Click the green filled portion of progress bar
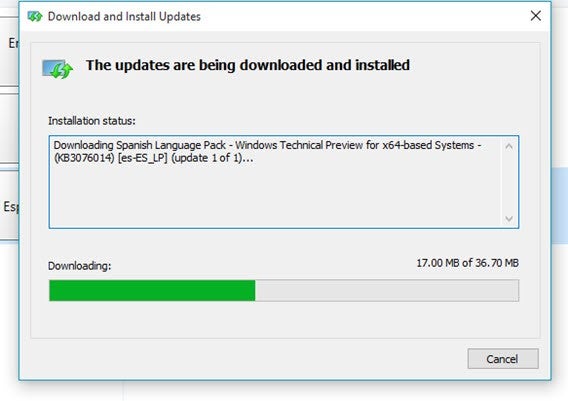 (x=152, y=290)
